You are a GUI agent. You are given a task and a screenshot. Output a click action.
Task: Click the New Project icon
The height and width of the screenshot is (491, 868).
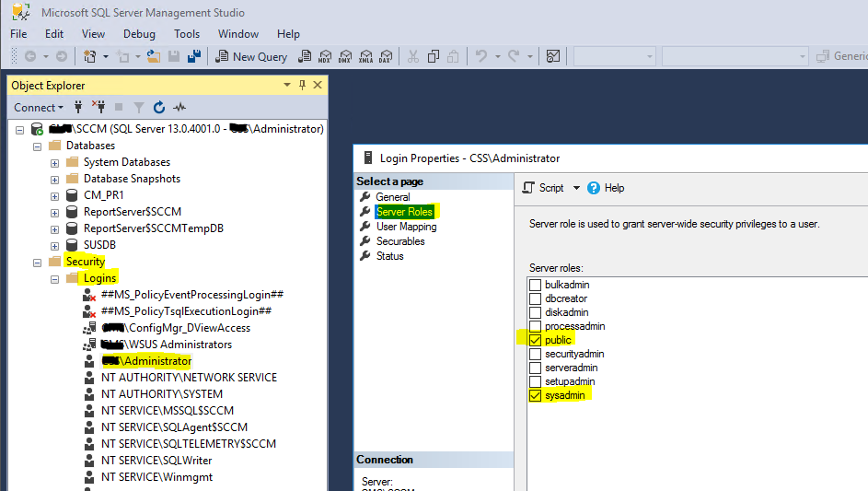point(89,56)
